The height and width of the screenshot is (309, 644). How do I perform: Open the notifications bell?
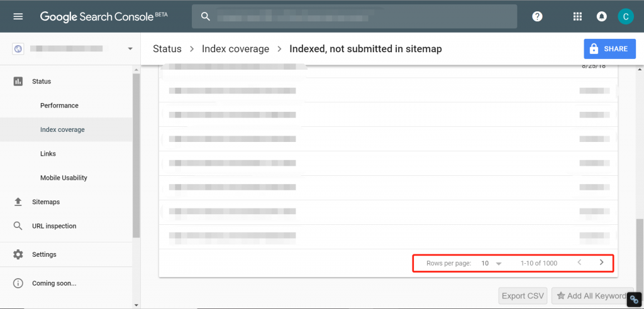[x=602, y=16]
